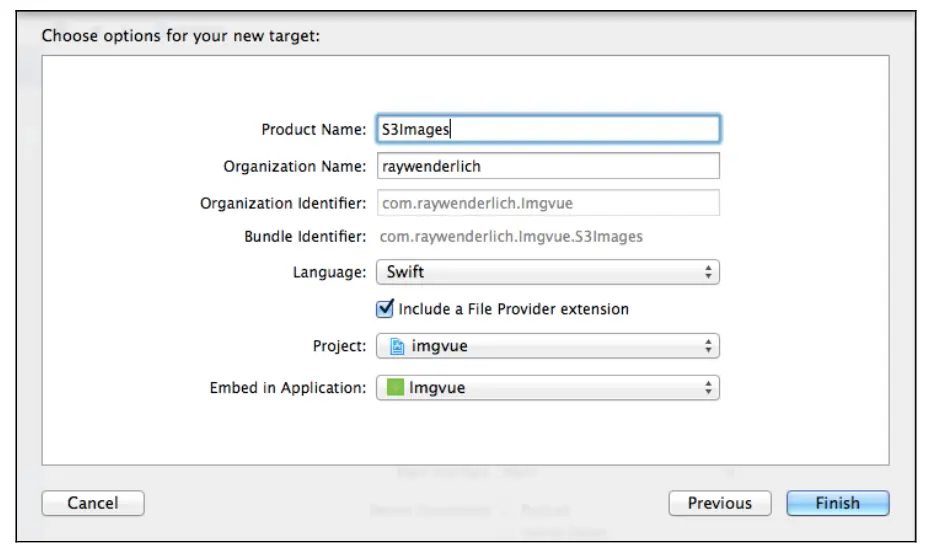The width and height of the screenshot is (935, 559).
Task: Click the arrows on Embed in Application popup
Action: coord(708,388)
